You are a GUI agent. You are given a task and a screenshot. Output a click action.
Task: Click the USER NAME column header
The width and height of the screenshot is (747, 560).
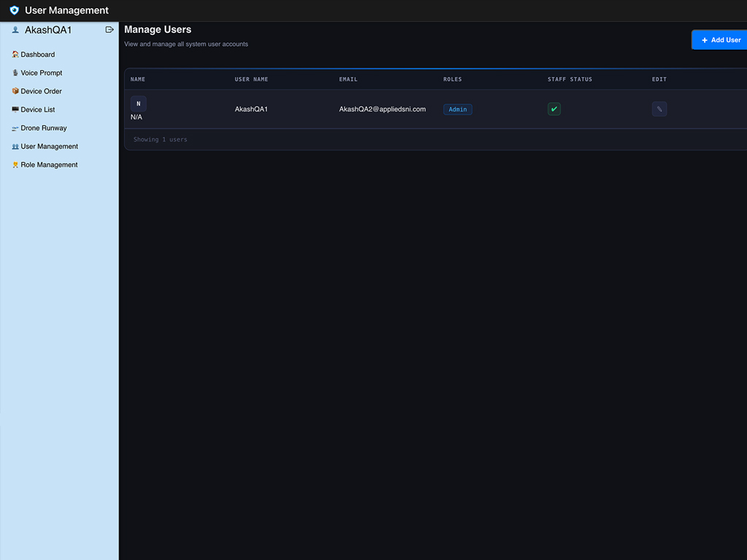252,79
